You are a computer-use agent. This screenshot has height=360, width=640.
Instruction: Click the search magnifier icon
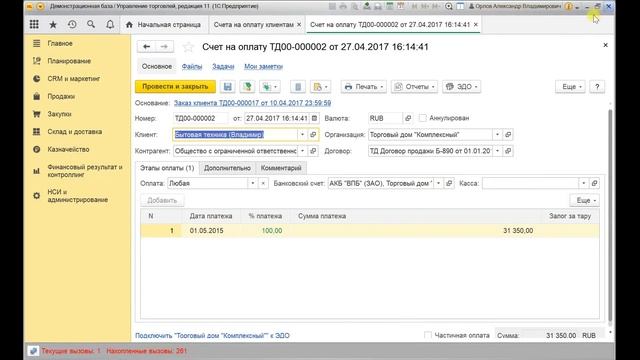point(91,24)
